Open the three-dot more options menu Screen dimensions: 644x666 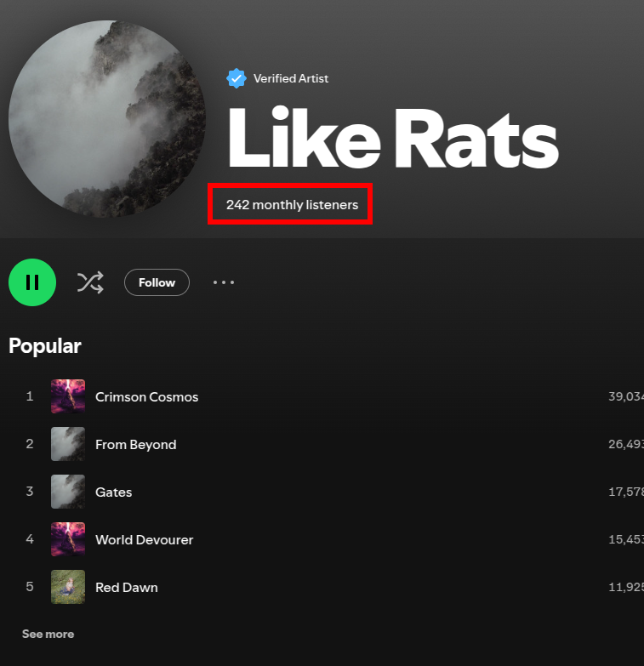pos(224,282)
